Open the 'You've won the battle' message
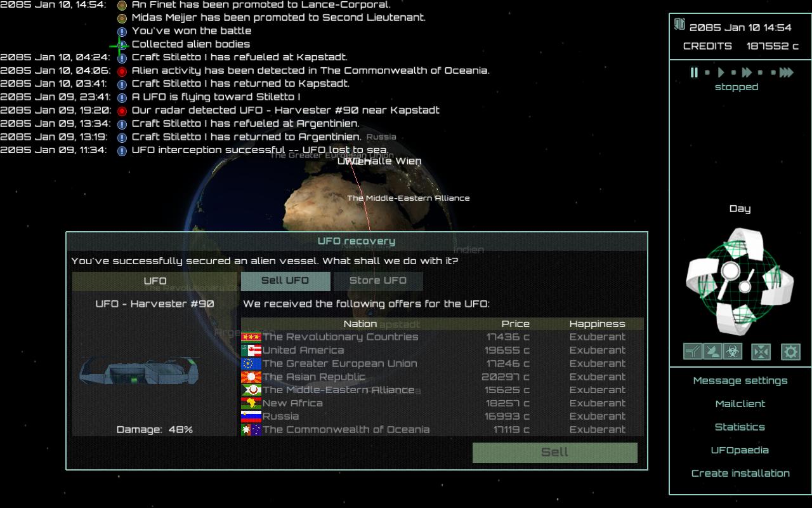Screen dimensions: 812x508 click(x=192, y=31)
